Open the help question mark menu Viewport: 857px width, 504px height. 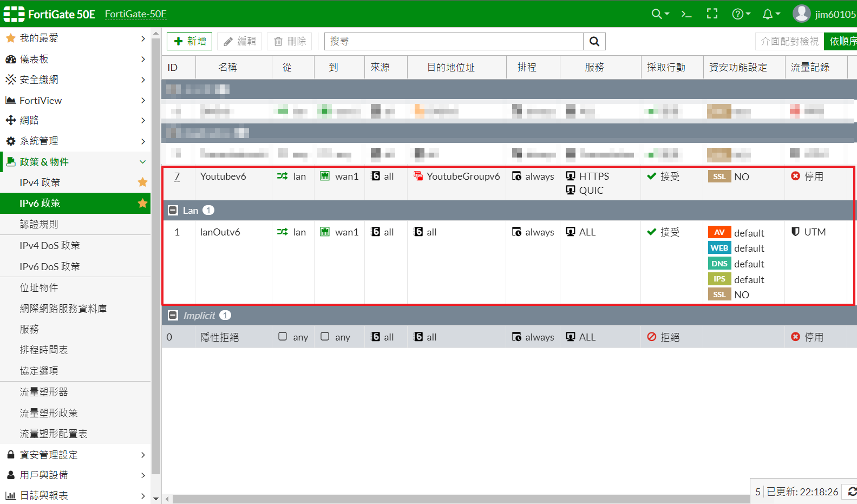[738, 14]
